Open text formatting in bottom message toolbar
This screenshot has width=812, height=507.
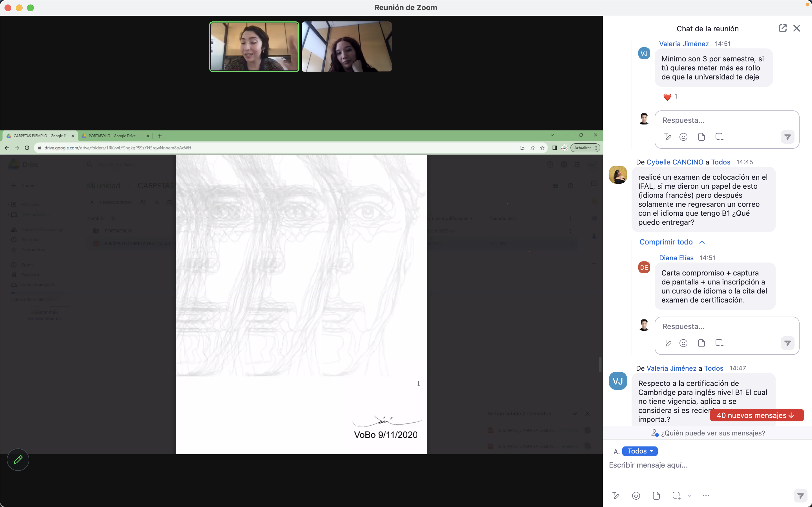(616, 496)
